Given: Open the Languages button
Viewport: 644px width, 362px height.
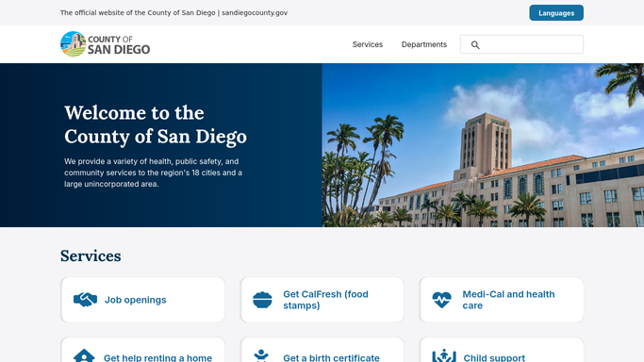Looking at the screenshot, I should click(x=556, y=12).
